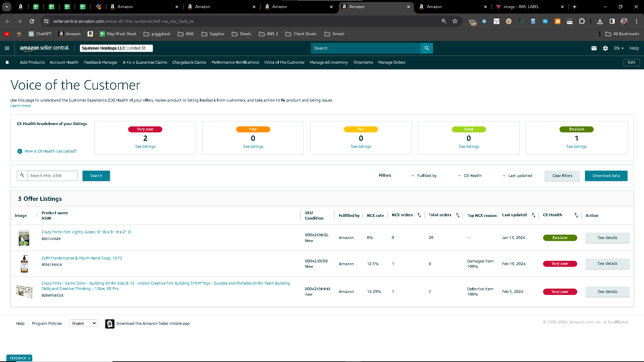Expand the Last updated filter
The image size is (644, 362).
pyautogui.click(x=517, y=176)
